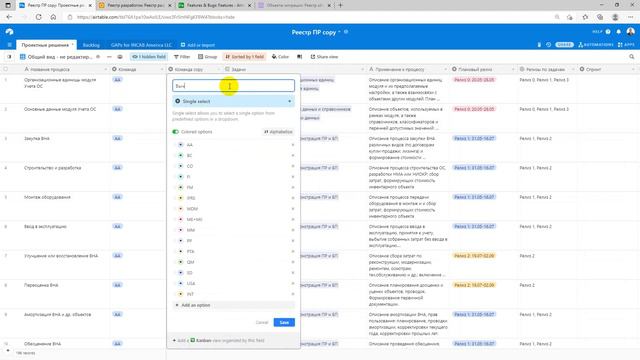Open the grid search magnifier

pos(631,57)
